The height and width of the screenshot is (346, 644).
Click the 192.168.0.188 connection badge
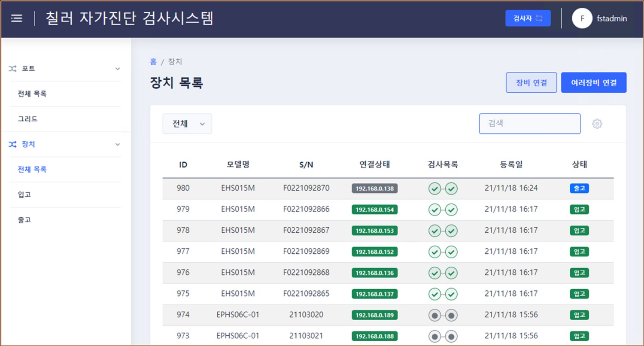(375, 336)
